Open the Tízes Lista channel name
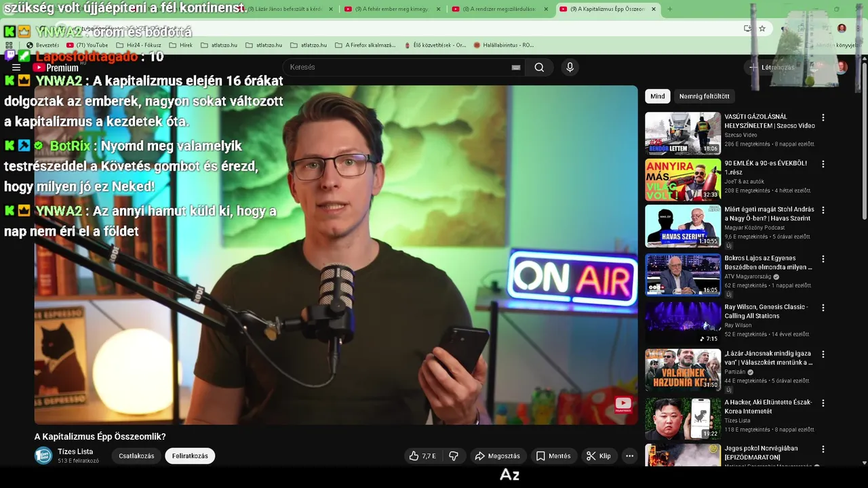 point(75,451)
